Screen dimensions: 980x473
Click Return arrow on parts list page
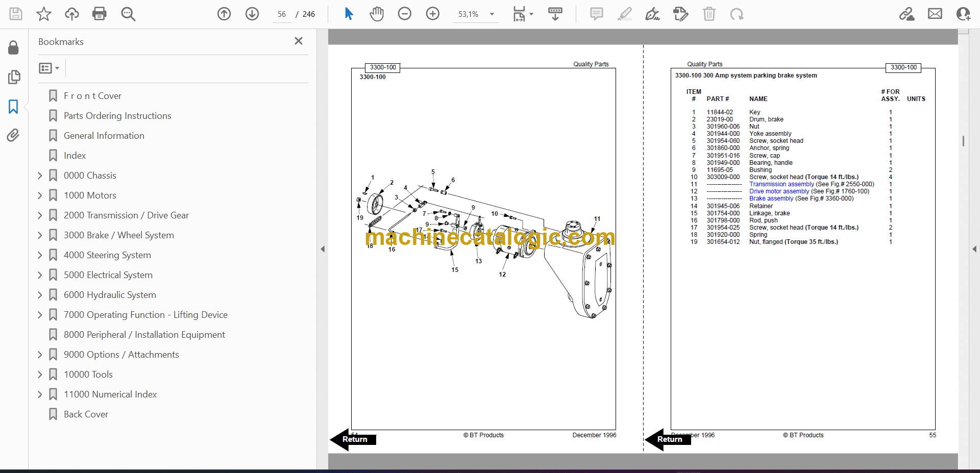click(x=668, y=439)
